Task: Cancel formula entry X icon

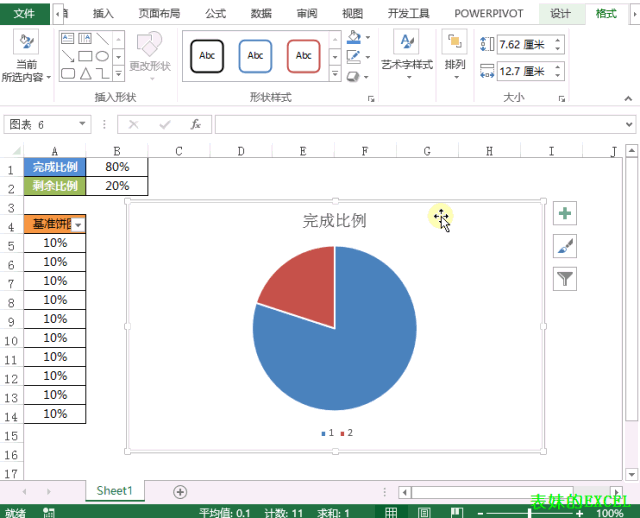Action: [133, 124]
